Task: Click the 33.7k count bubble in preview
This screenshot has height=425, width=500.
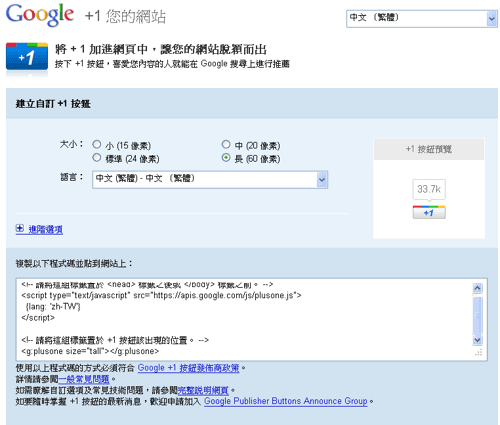Action: point(429,189)
